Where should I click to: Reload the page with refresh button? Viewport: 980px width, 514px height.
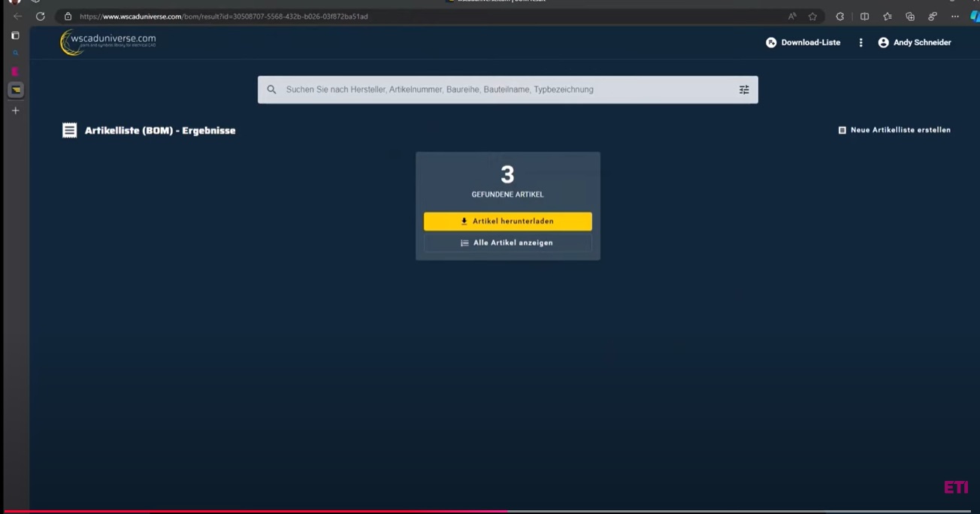click(x=41, y=17)
